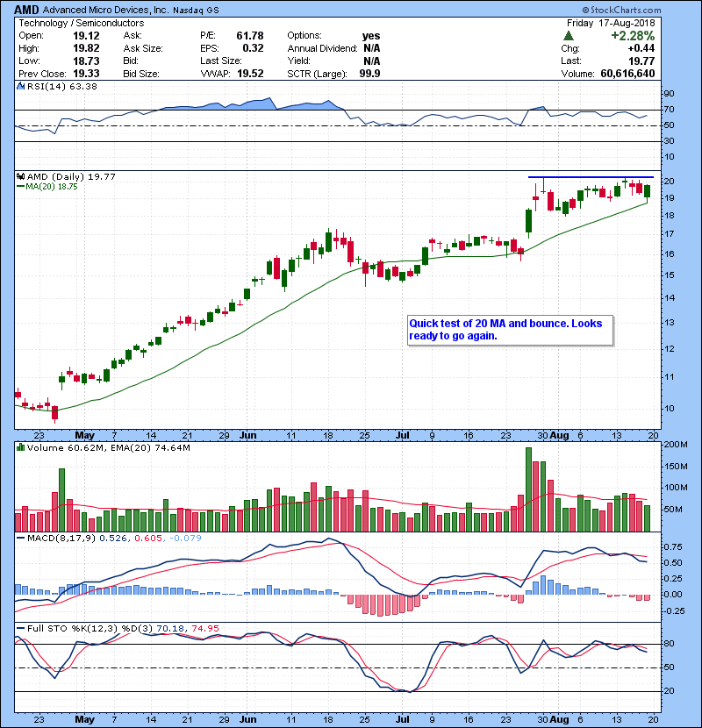Click the Last price 19.77 in the header
This screenshot has width=702, height=728.
pyautogui.click(x=641, y=61)
